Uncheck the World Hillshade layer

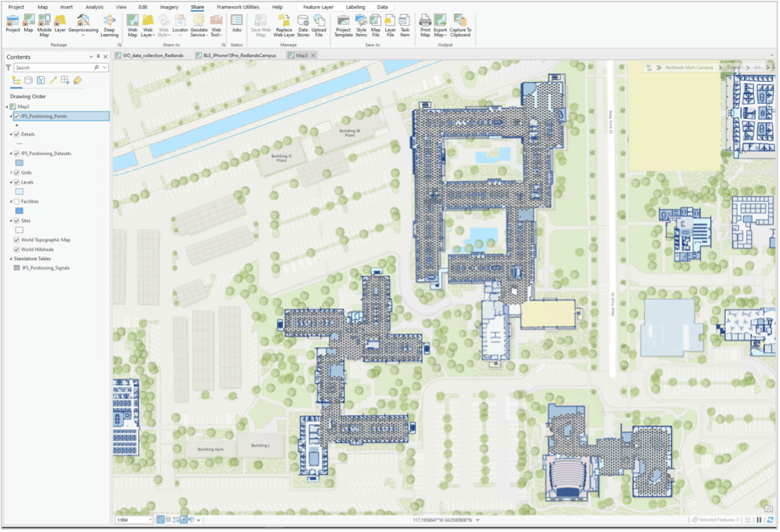pos(16,249)
